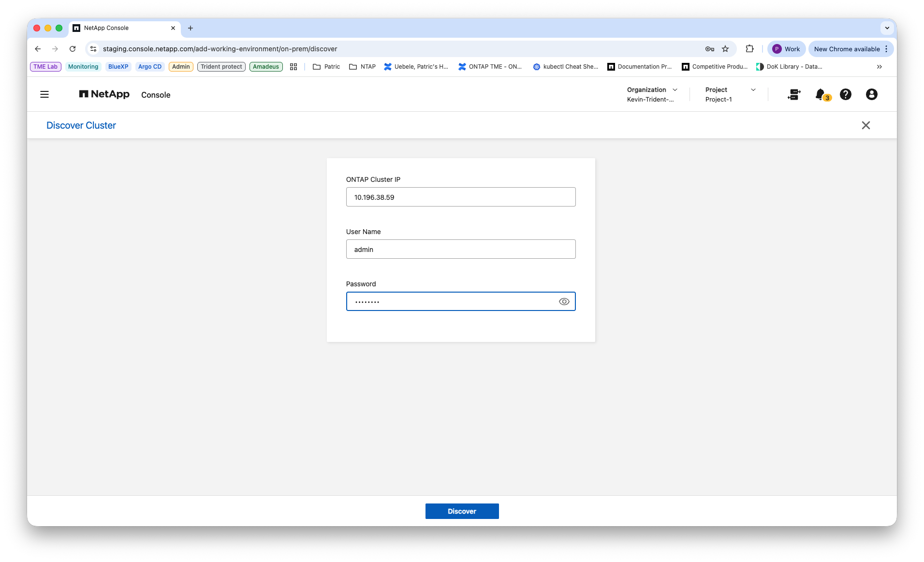Click the Discover button

[462, 511]
